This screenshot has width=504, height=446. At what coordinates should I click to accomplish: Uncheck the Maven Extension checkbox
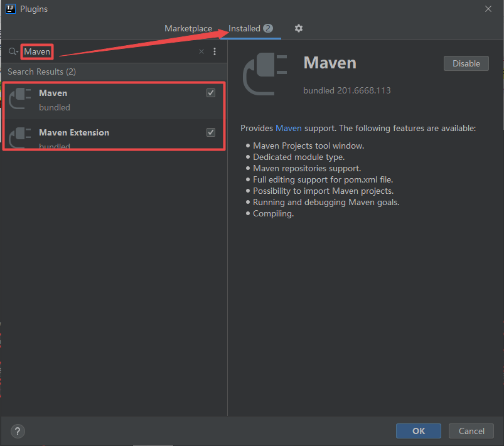pyautogui.click(x=211, y=132)
